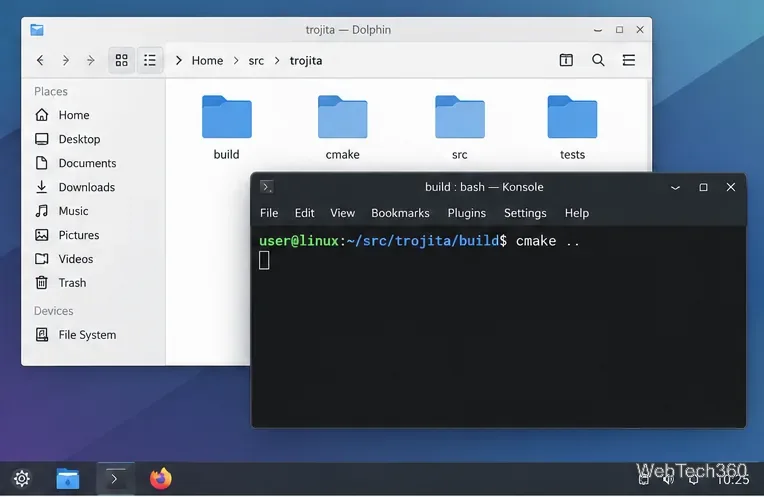
Task: Maximize the Konsole window
Action: pos(703,187)
